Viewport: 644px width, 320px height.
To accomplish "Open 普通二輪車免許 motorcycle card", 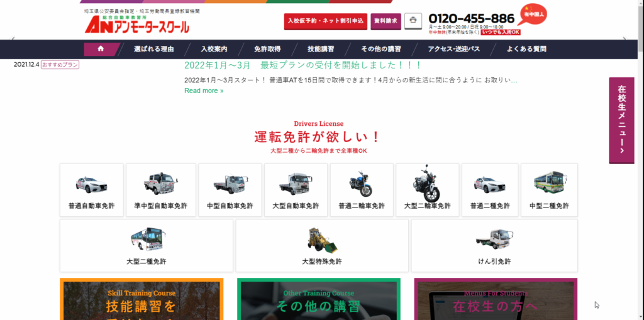I will coord(362,190).
